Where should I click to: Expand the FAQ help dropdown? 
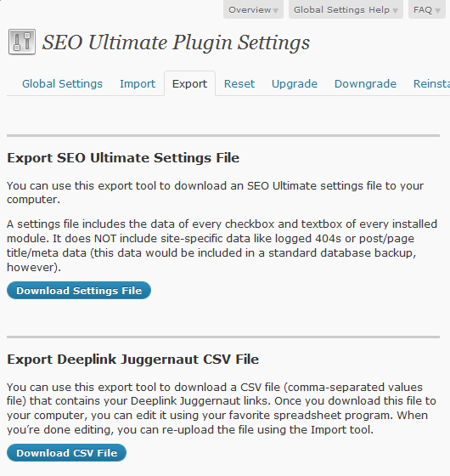pos(426,9)
